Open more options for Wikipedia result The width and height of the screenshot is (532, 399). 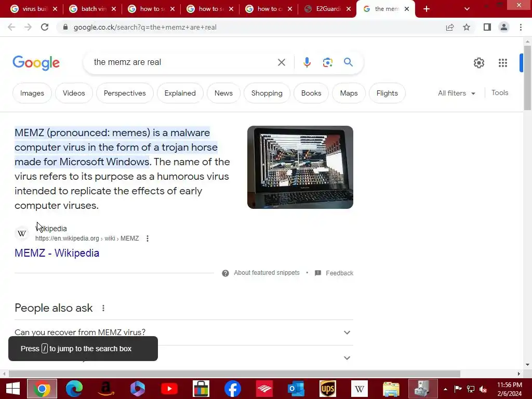tap(147, 238)
